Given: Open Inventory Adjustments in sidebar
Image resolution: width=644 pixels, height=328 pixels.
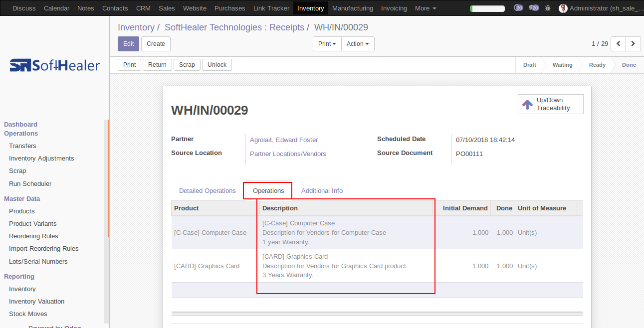Looking at the screenshot, I should coord(41,159).
